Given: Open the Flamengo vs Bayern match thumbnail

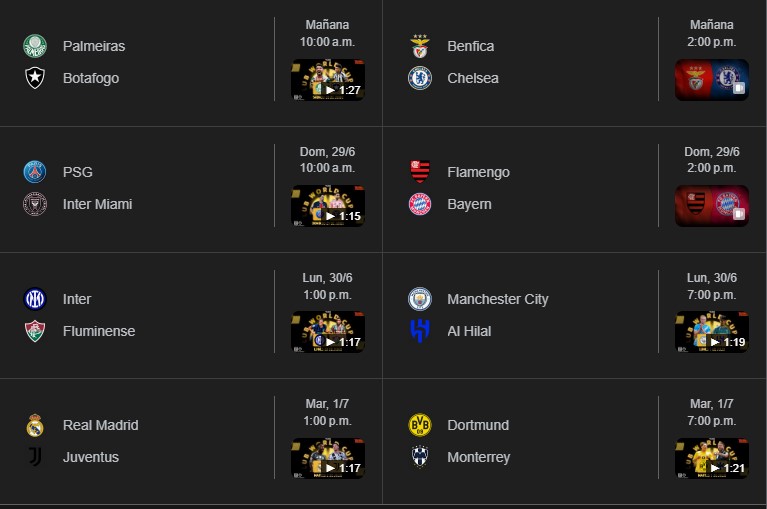Looking at the screenshot, I should (712, 207).
